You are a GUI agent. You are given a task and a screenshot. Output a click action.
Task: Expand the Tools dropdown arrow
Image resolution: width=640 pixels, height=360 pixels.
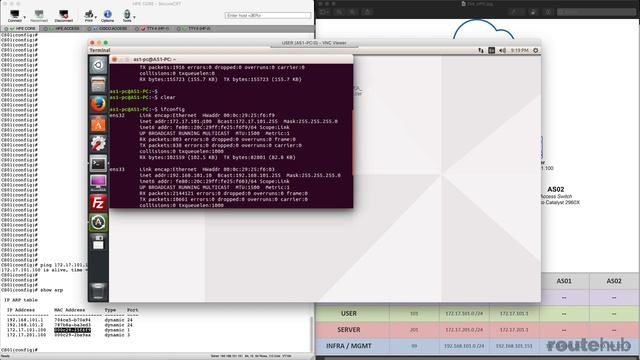coord(134,17)
